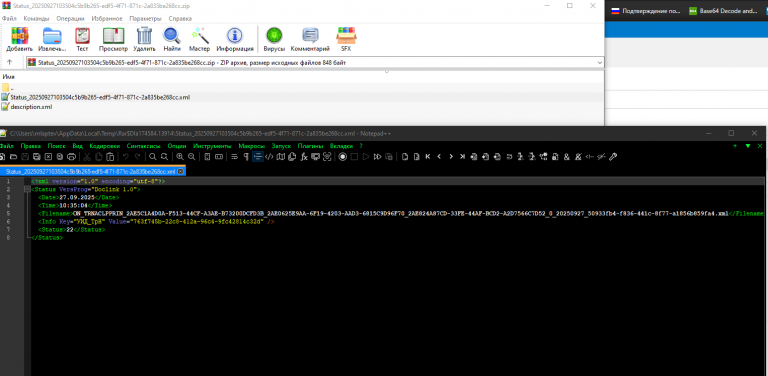Image resolution: width=768 pixels, height=376 pixels.
Task: Click the Virus scan (Вирусы) icon
Action: pyautogui.click(x=274, y=39)
